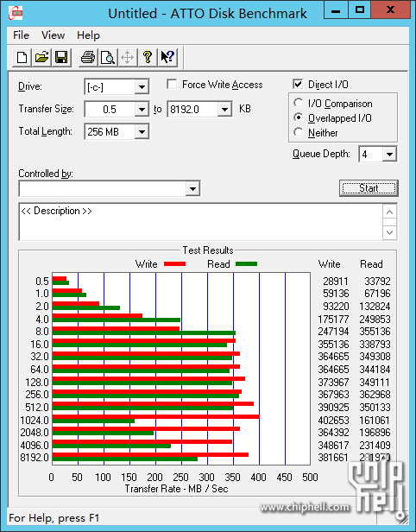Click write value 402653
Viewport: 416px width, 532px height.
(x=333, y=420)
